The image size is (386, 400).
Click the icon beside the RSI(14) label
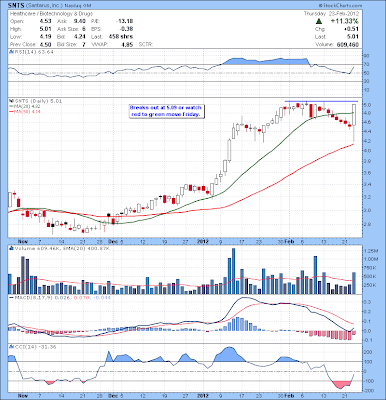pyautogui.click(x=11, y=52)
